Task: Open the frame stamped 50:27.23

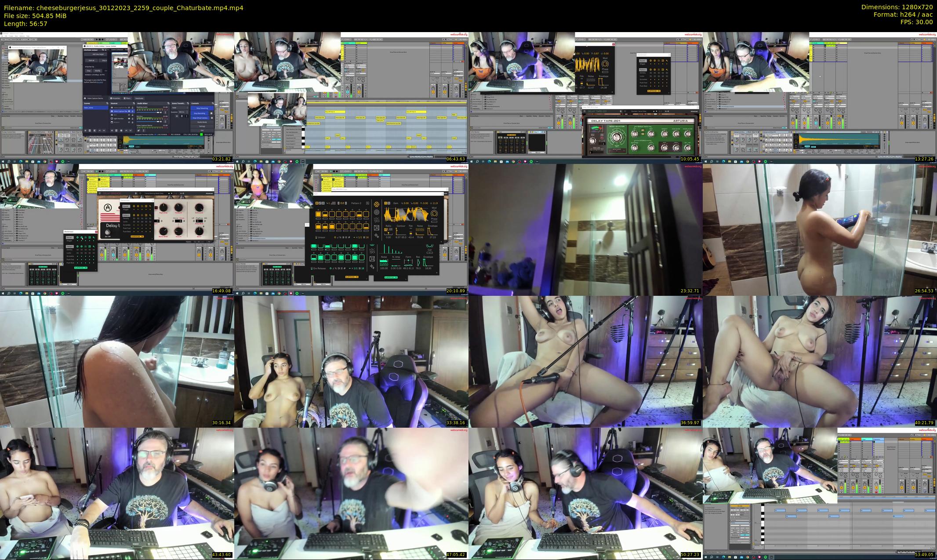Action: click(x=585, y=493)
